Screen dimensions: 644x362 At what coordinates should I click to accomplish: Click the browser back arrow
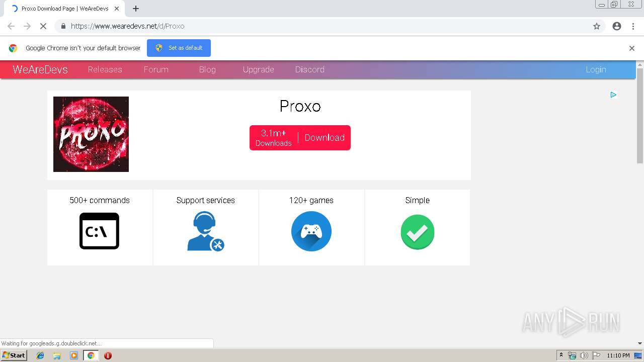(x=11, y=26)
